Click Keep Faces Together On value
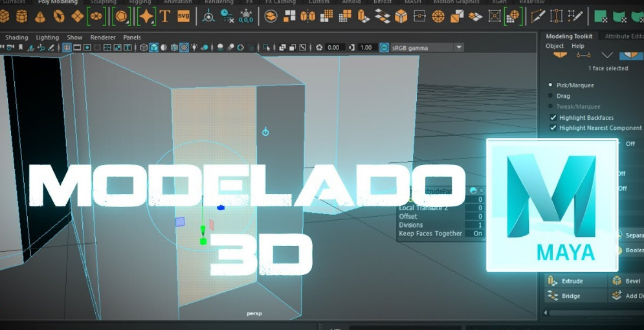Screen dimensions: 644x330 [478, 233]
